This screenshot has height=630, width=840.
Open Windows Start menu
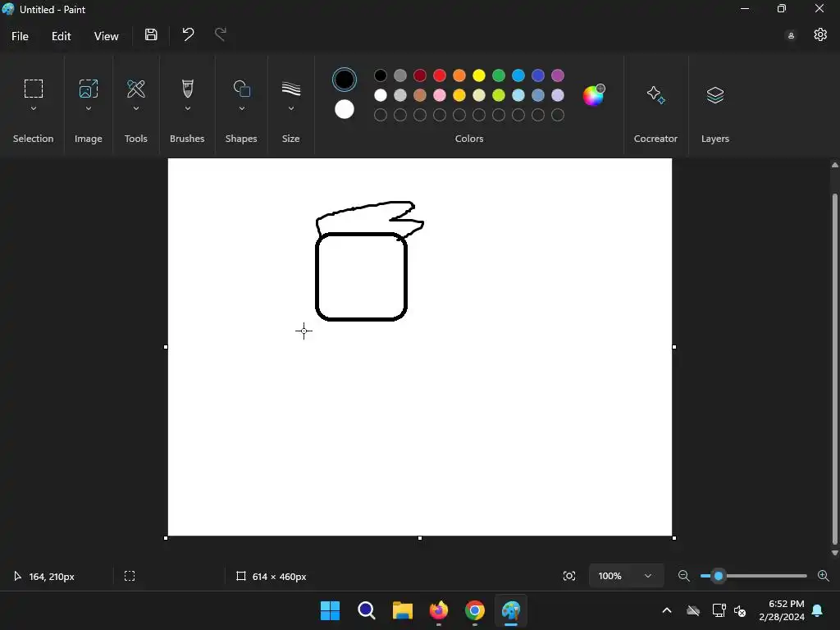330,610
